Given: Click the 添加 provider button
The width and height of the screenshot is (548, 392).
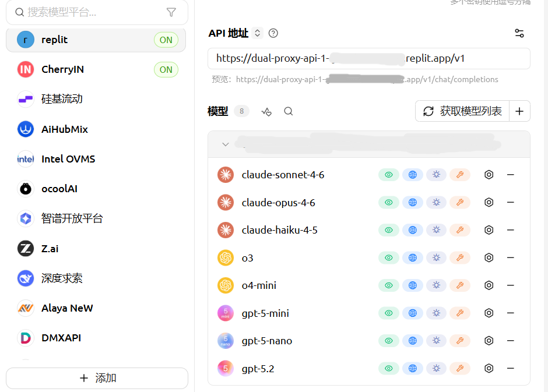Looking at the screenshot, I should click(x=97, y=378).
